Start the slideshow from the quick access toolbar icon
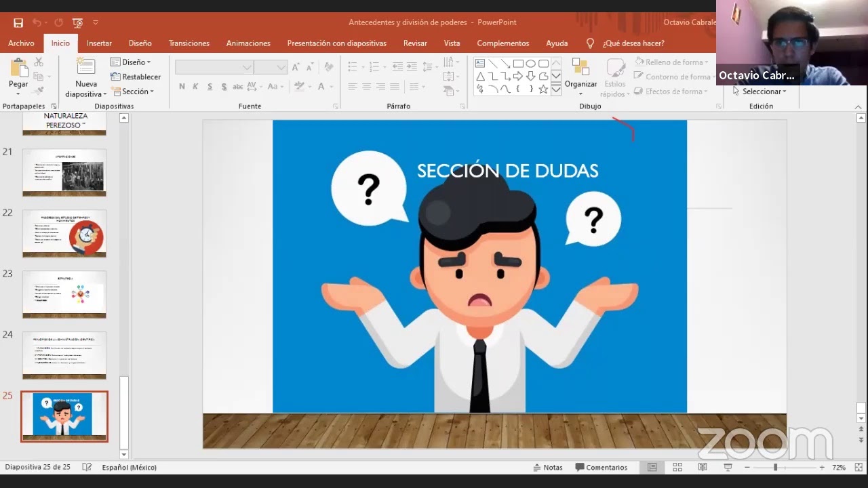868x488 pixels. tap(77, 22)
